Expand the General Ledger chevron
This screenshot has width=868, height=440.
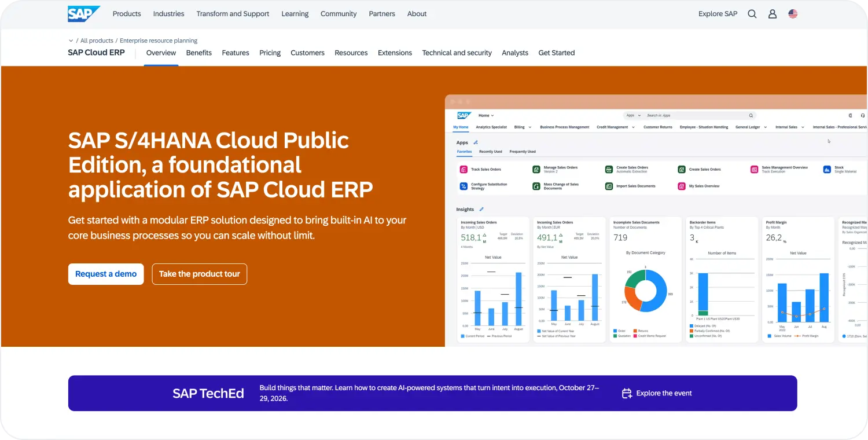coord(765,127)
